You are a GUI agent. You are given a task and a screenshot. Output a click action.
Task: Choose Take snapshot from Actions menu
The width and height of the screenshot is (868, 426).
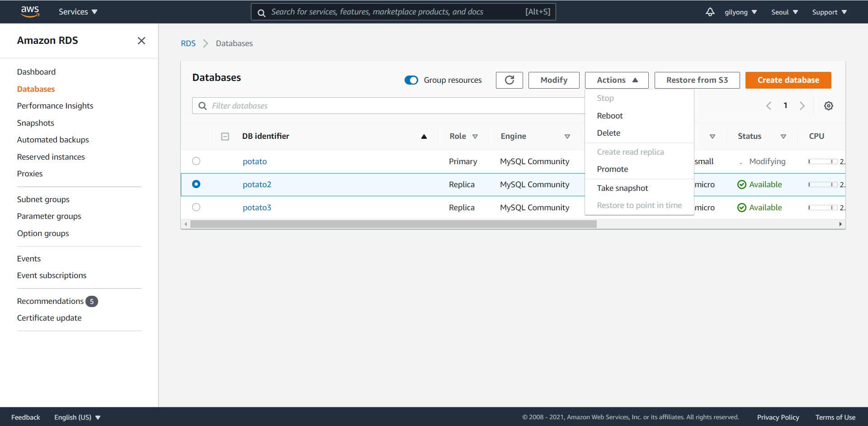639,188
